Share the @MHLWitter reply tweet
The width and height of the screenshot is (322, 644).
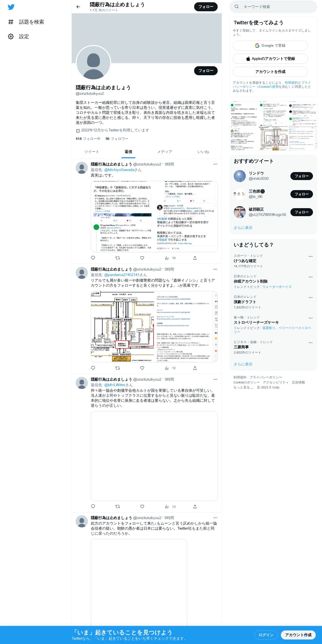[195, 506]
